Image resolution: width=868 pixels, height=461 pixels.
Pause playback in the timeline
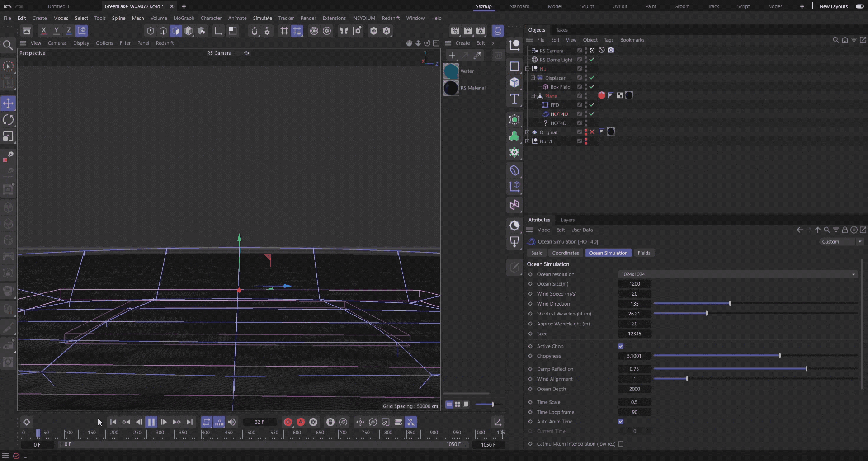151,422
